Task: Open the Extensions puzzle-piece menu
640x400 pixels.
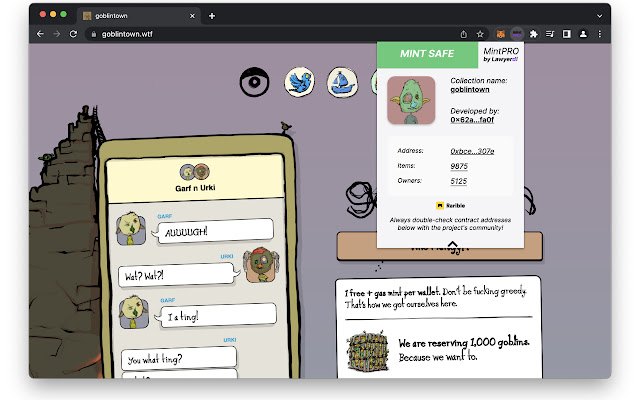Action: 533,34
